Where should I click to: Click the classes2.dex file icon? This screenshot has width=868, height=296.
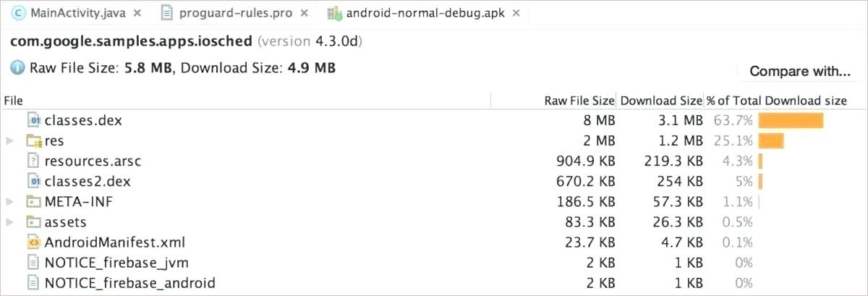coord(34,181)
